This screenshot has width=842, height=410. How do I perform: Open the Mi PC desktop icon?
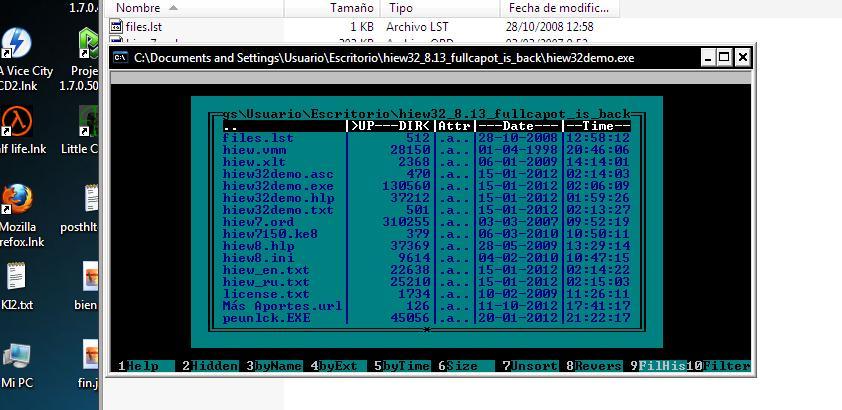[x=16, y=355]
